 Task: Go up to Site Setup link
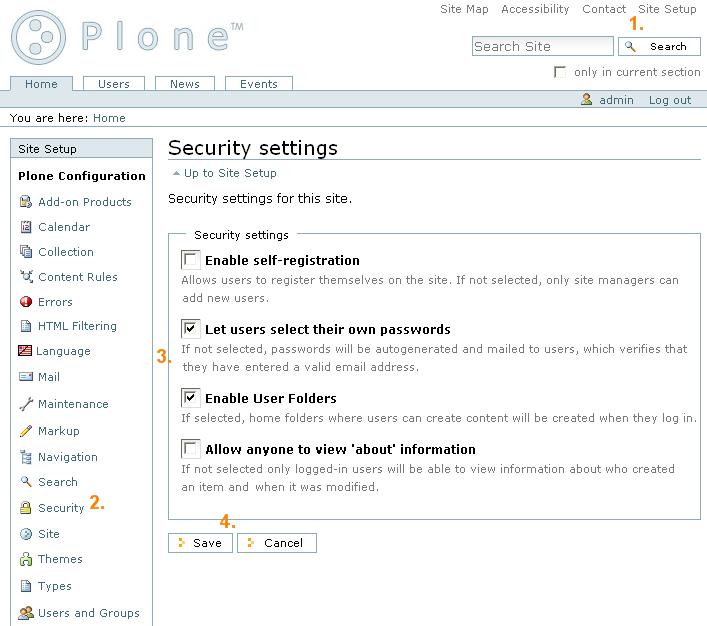(230, 173)
